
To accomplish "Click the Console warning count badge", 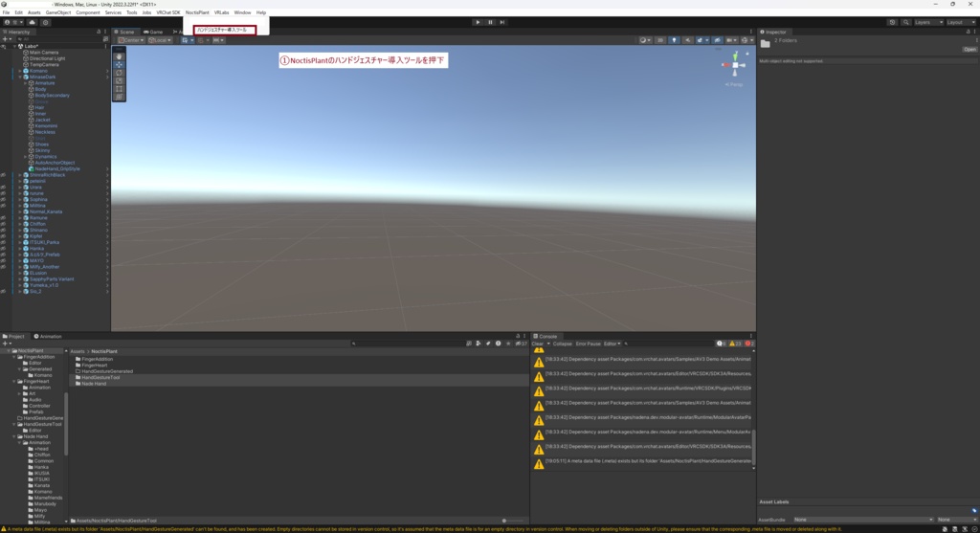I will click(x=736, y=344).
